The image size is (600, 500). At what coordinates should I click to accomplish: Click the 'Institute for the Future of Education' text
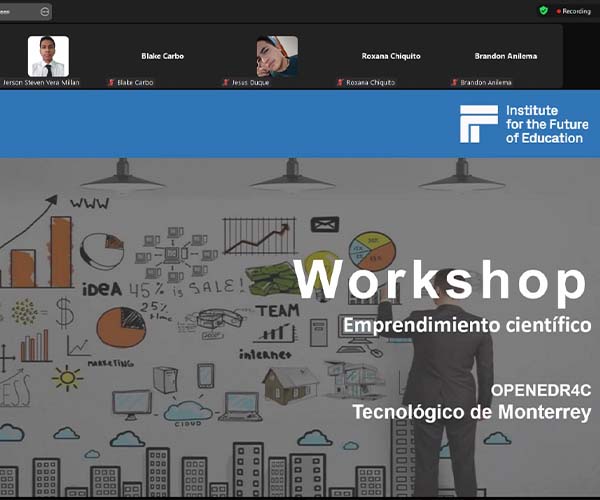547,124
